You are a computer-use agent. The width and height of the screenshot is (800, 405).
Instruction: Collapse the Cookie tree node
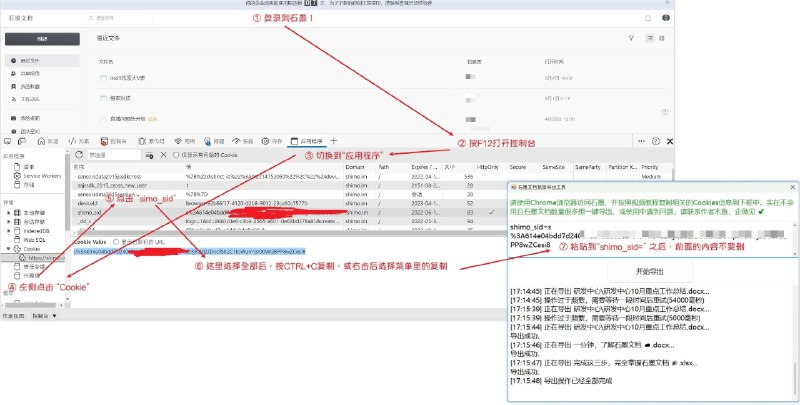[x=9, y=249]
